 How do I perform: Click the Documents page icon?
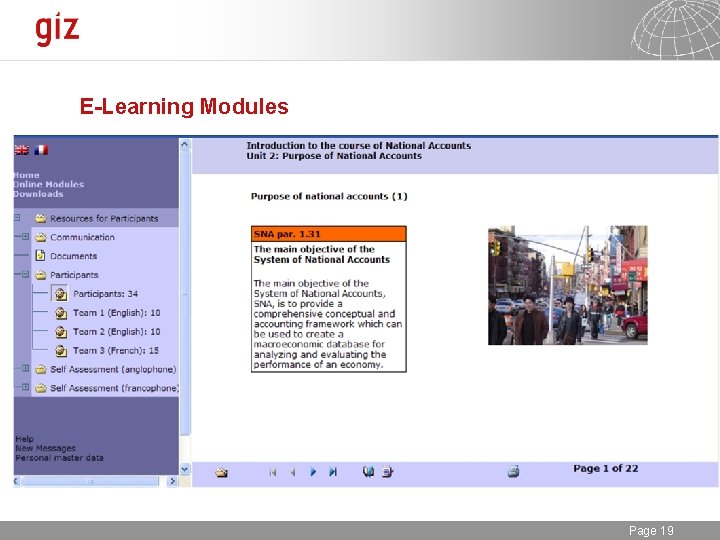pyautogui.click(x=40, y=255)
